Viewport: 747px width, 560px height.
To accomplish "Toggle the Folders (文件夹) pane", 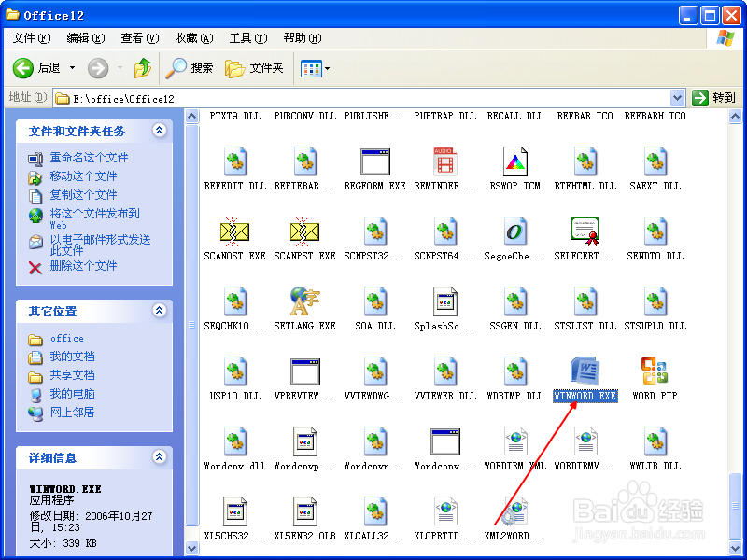I will point(254,68).
